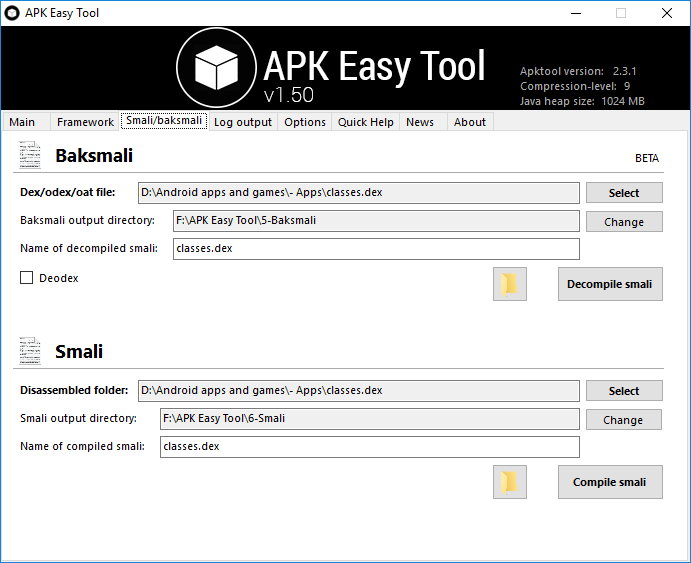The height and width of the screenshot is (563, 691).
Task: Open Baksmali output folder icon button
Action: pos(510,284)
